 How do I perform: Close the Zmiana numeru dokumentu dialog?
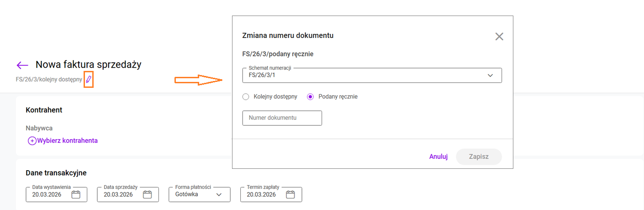pos(499,37)
